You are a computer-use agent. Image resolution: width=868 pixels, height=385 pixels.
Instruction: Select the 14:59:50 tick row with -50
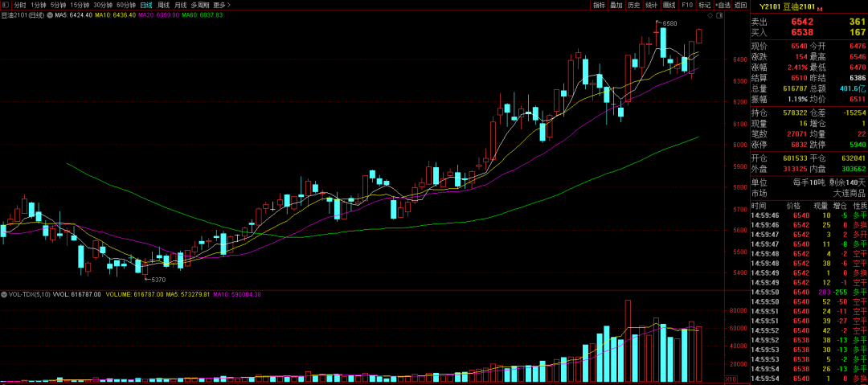click(x=809, y=301)
